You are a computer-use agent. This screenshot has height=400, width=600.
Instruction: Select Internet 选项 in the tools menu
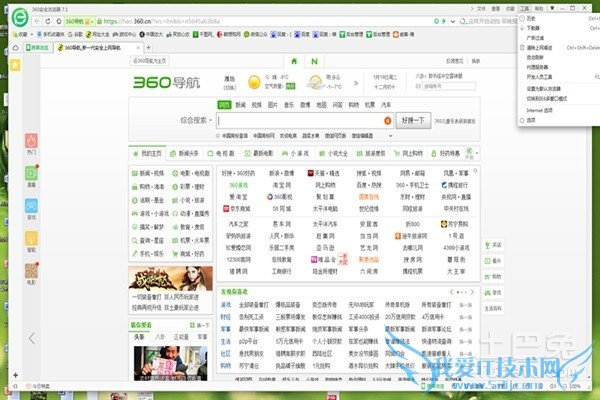[x=539, y=110]
